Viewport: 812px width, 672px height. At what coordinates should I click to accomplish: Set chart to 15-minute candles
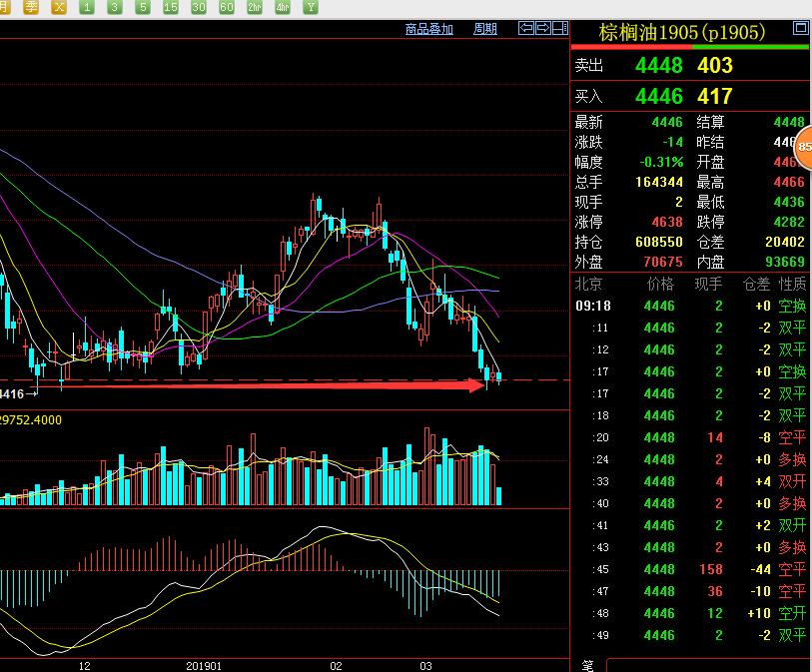tap(172, 7)
